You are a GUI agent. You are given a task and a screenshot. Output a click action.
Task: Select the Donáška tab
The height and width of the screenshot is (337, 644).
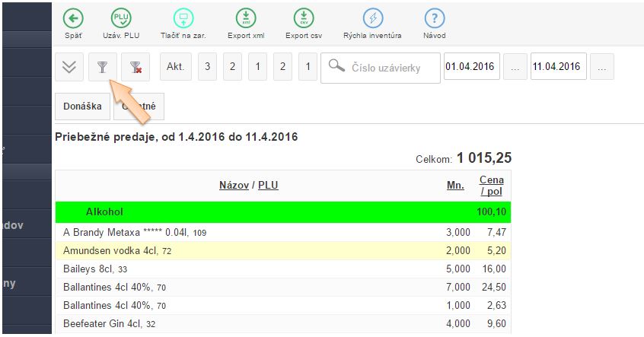click(83, 107)
